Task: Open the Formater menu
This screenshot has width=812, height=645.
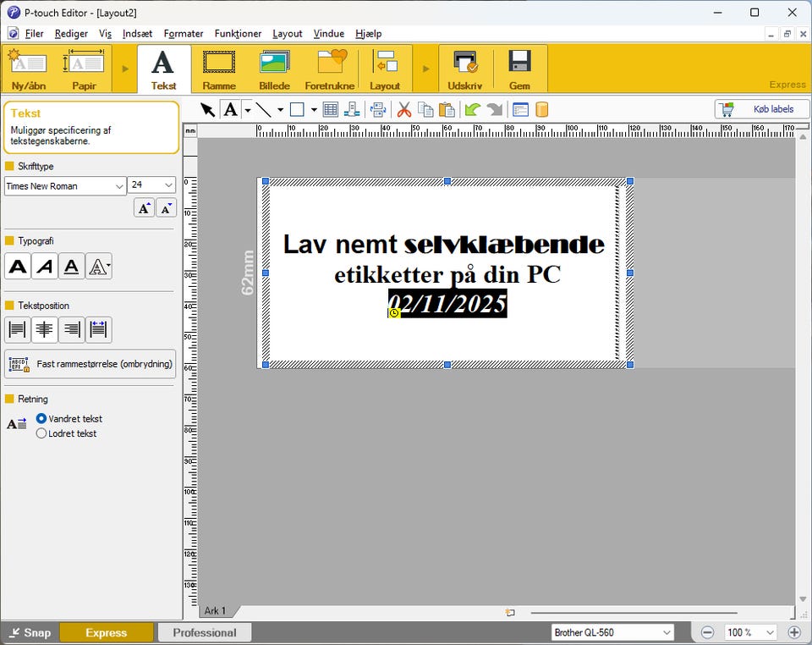Action: (x=184, y=34)
